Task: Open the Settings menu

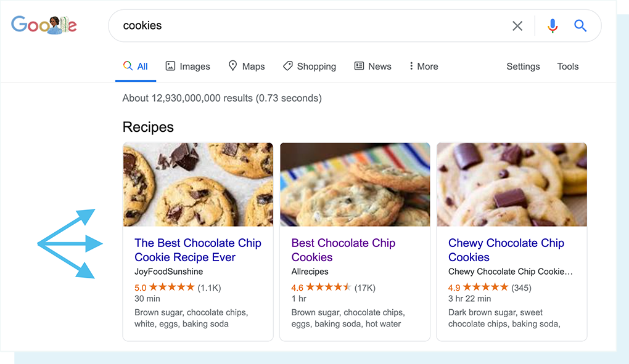Action: [x=522, y=66]
